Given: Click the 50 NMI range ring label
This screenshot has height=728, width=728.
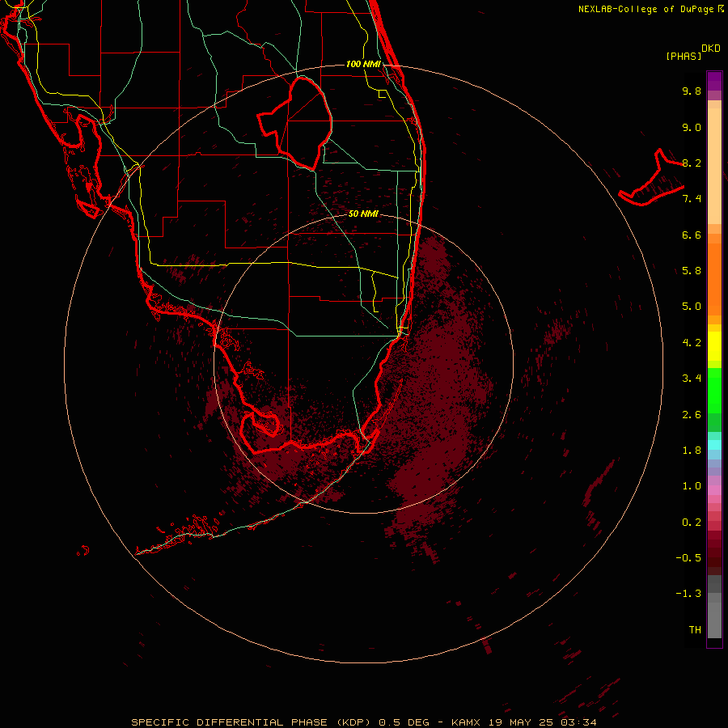Looking at the screenshot, I should (363, 214).
